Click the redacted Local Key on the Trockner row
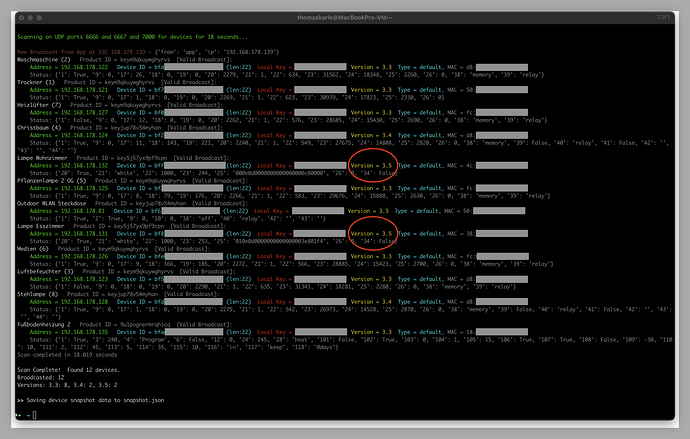 tap(320, 90)
